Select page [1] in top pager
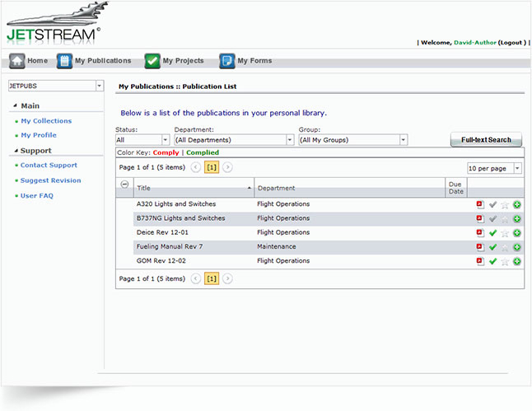The height and width of the screenshot is (411, 532). pyautogui.click(x=212, y=167)
